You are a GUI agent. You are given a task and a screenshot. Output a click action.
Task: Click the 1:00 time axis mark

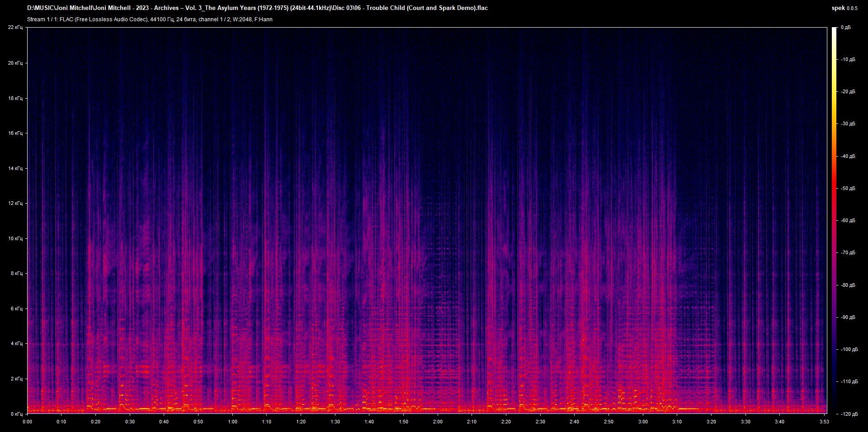click(232, 421)
